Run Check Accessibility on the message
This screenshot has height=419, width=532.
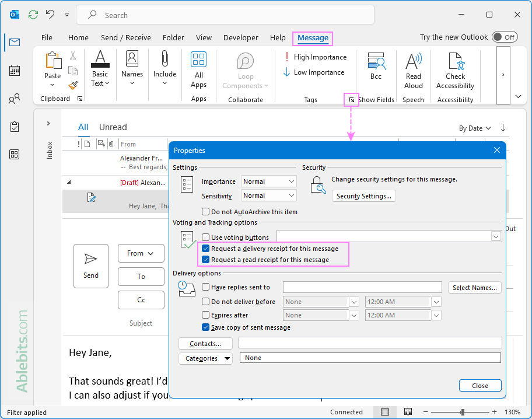(455, 69)
